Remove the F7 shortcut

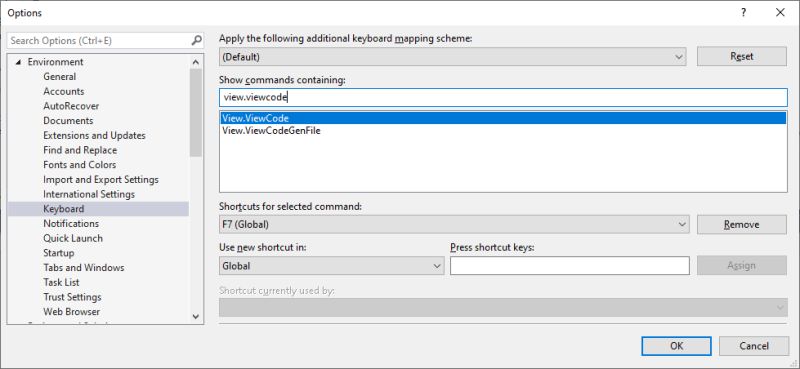click(742, 224)
